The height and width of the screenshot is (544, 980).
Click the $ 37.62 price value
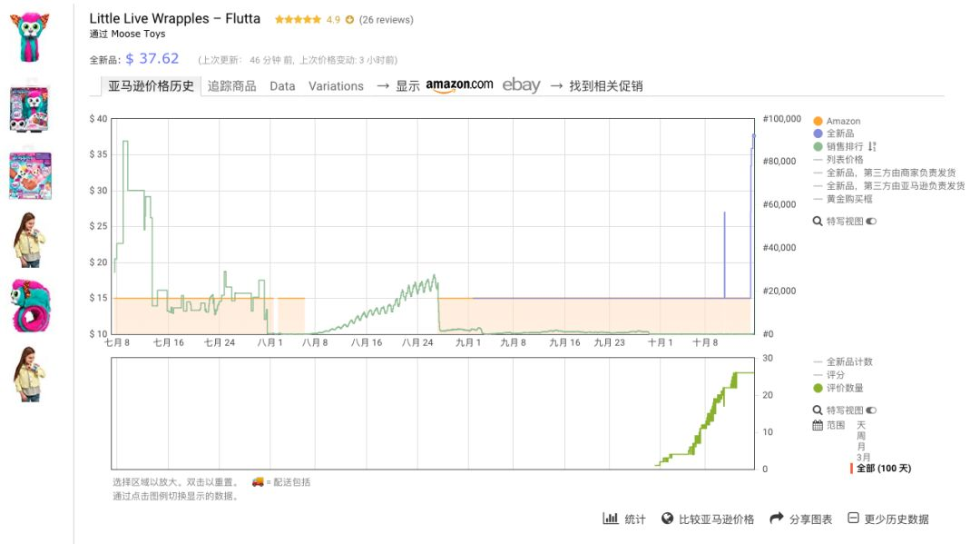click(152, 59)
